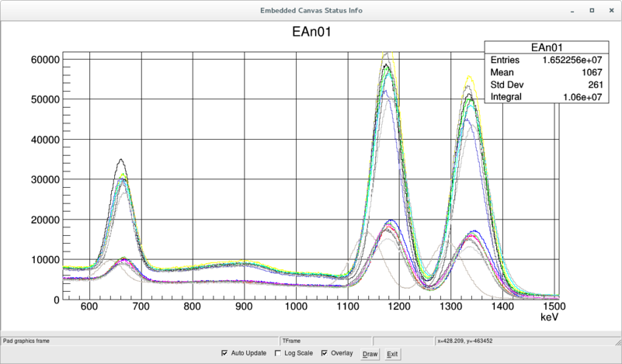This screenshot has width=622, height=364.
Task: Minimize the Embedded Canvas window
Action: (573, 11)
